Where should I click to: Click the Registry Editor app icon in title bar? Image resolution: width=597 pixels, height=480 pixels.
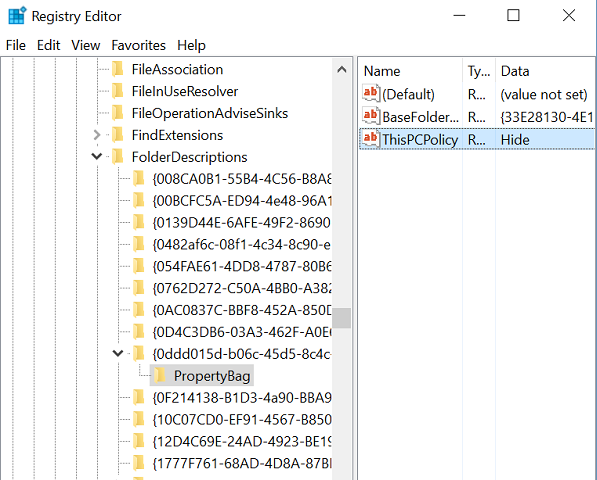point(17,16)
